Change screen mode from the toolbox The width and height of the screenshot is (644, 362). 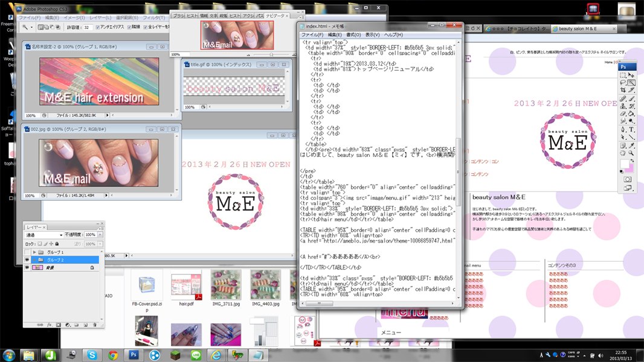(627, 188)
